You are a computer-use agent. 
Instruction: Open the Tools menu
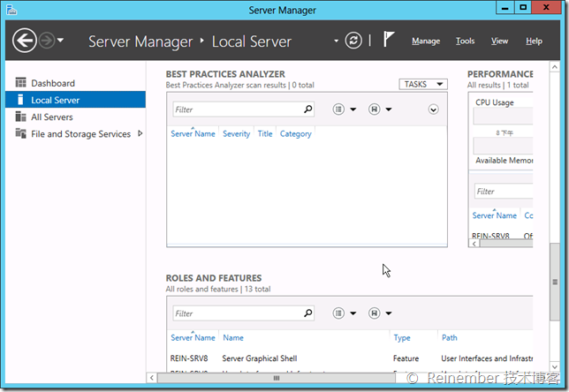click(465, 41)
